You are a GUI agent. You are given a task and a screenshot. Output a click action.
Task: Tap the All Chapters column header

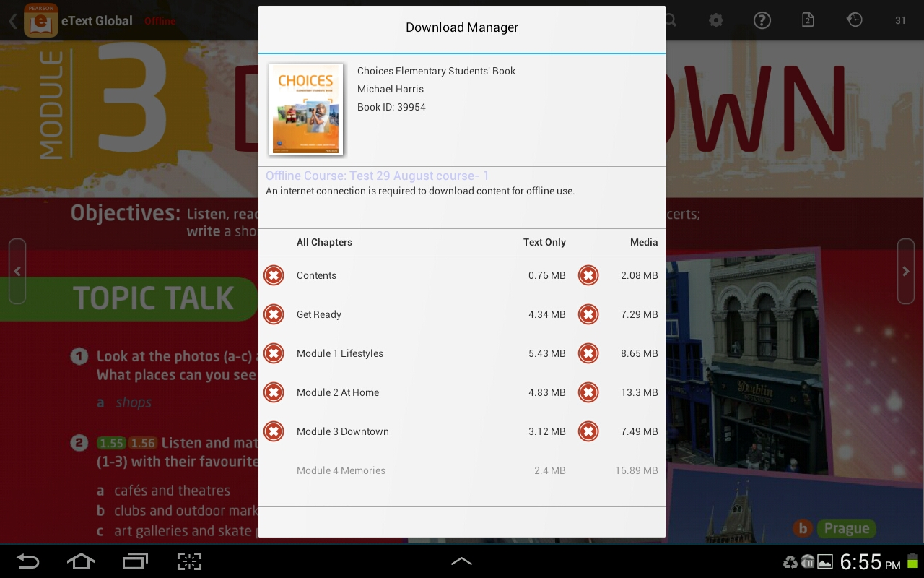pyautogui.click(x=324, y=242)
